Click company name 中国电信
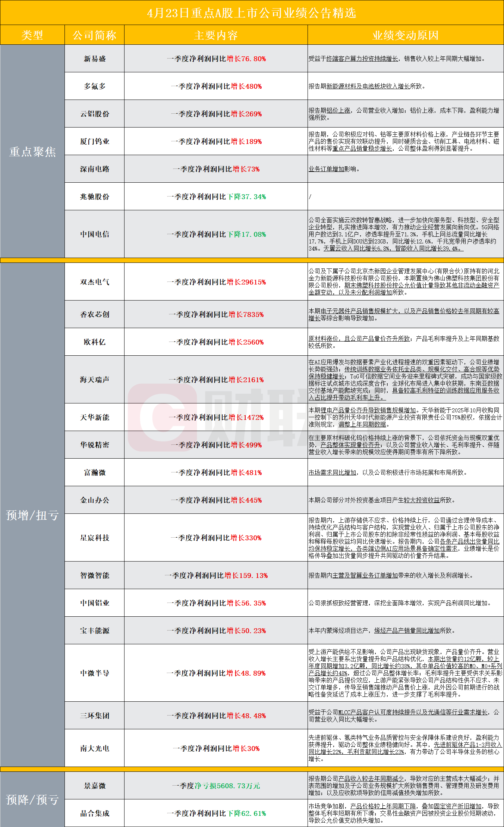 tap(95, 234)
